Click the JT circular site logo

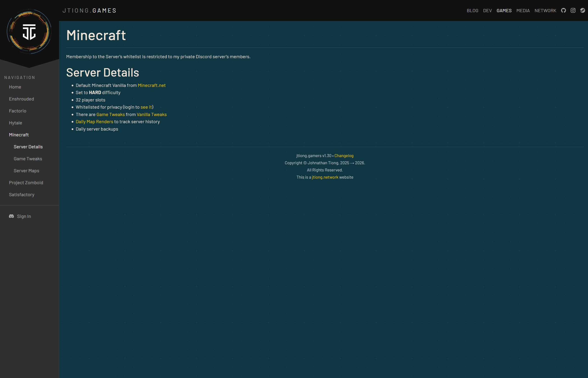29,31
